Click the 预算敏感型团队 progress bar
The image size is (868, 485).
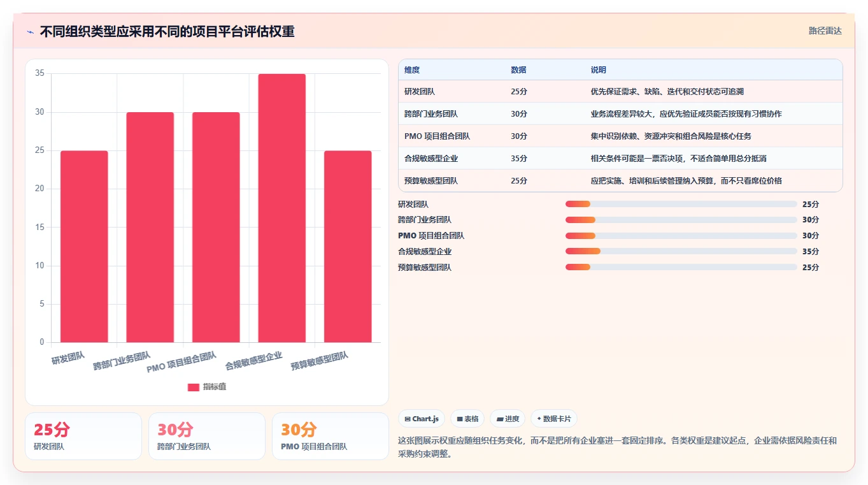(681, 267)
